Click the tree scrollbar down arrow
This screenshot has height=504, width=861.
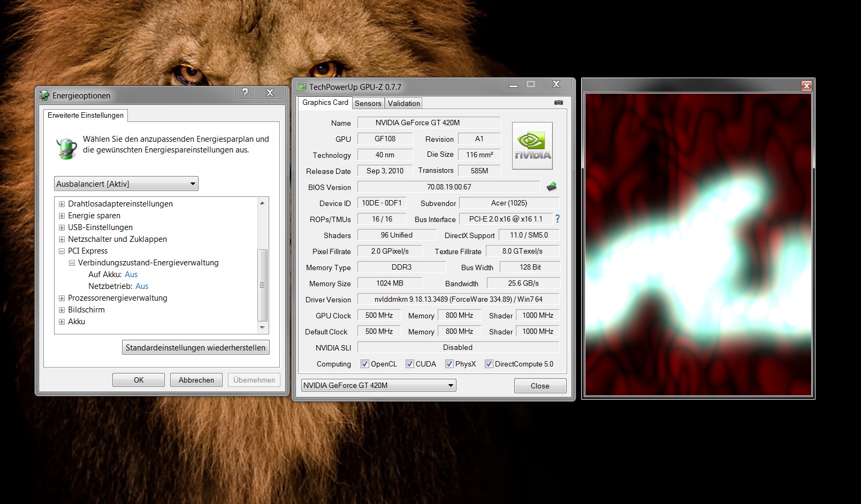tap(262, 327)
